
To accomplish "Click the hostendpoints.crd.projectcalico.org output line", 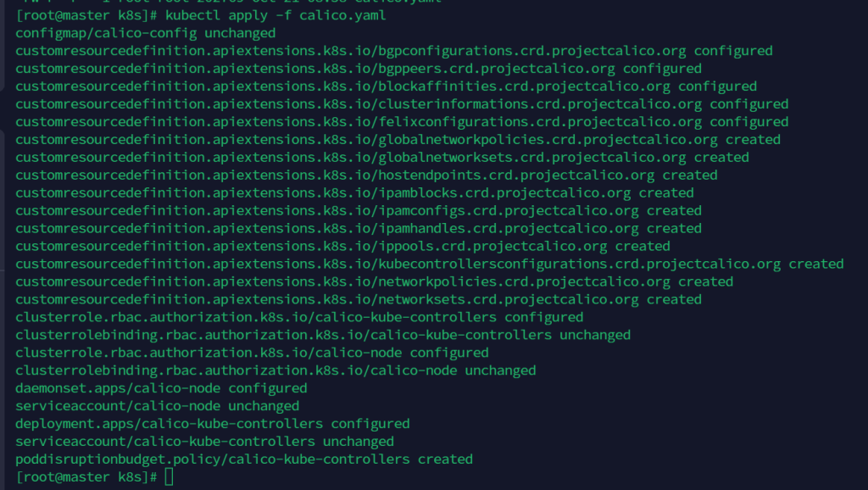I will click(366, 175).
